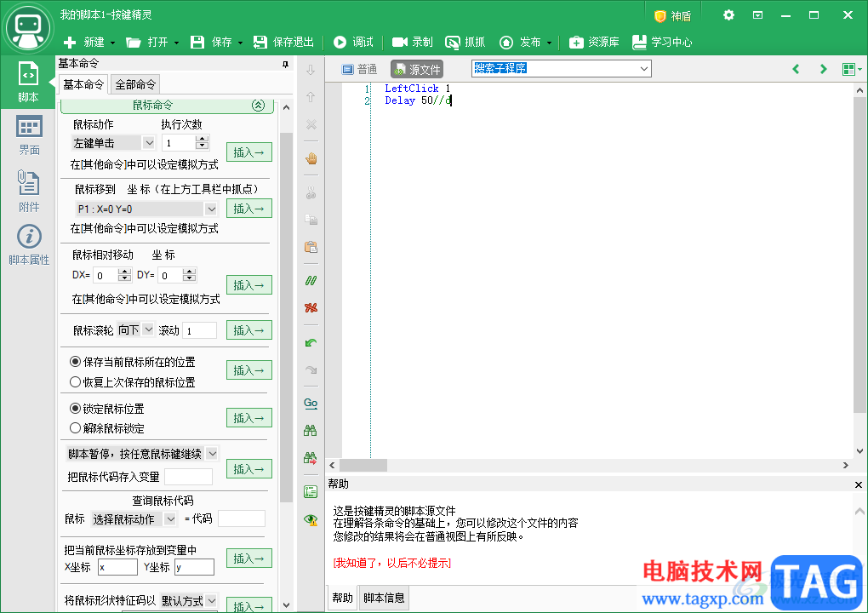Screen dimensions: 868x613
Task: Select 解除鼠标锁定 radio option
Action: 107,428
